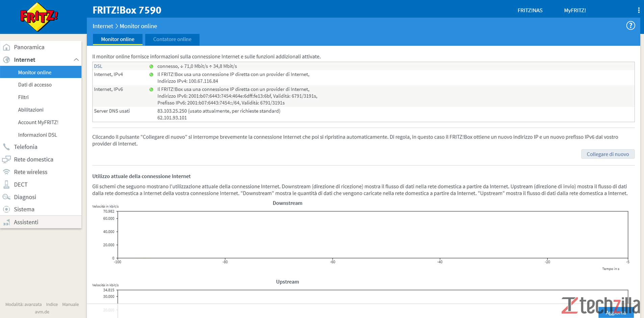Click DNS server 62.101.93.101 entry
The height and width of the screenshot is (318, 644).
(172, 118)
